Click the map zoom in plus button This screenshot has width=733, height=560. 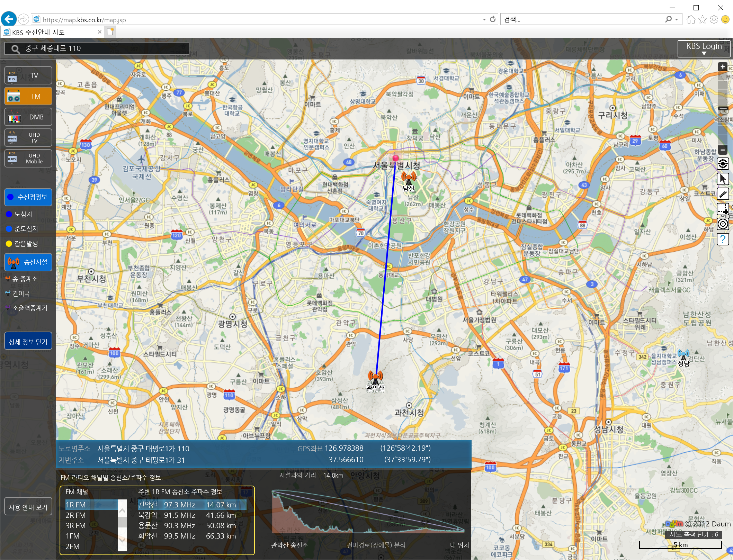coord(722,67)
